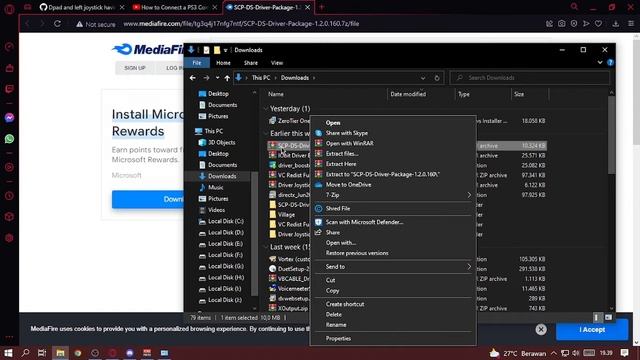This screenshot has height=360, width=640.
Task: Open taskbar search
Action: coord(25,353)
